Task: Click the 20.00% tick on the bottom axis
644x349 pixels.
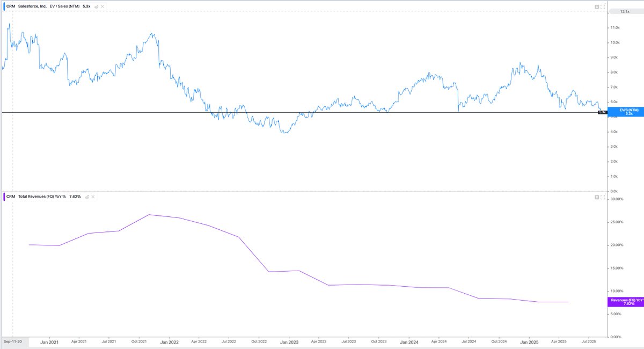Action: click(617, 245)
